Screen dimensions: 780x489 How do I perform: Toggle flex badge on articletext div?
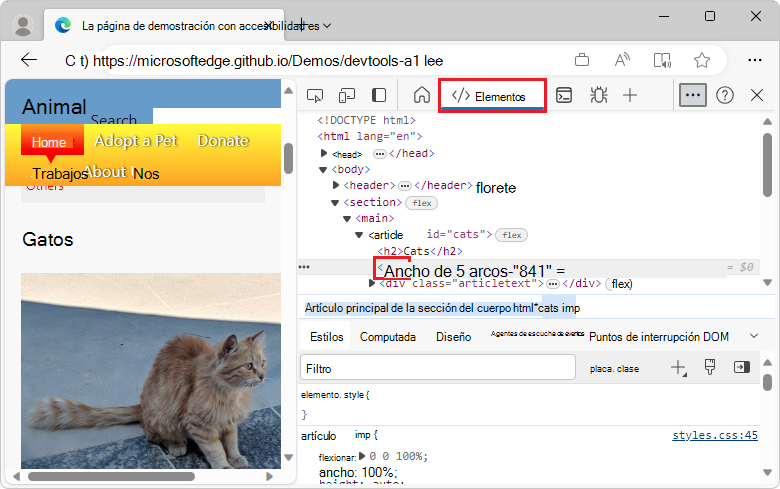(621, 284)
